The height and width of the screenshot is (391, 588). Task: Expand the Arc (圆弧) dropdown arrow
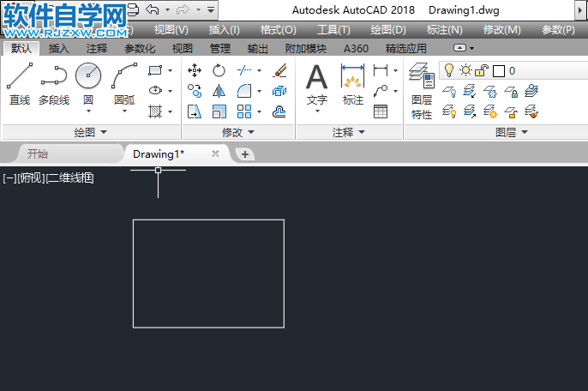[x=124, y=111]
